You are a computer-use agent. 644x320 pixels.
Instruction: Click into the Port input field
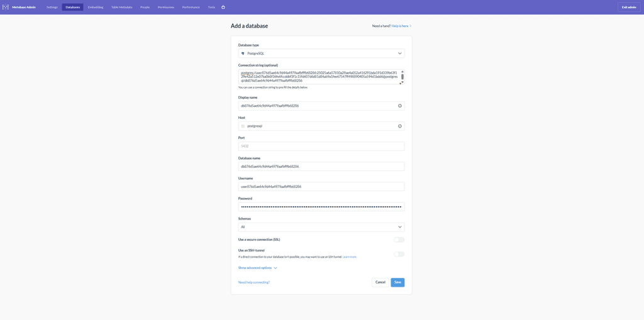[321, 146]
